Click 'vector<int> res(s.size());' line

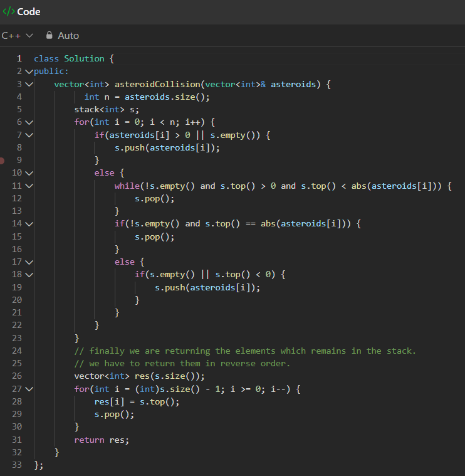[x=140, y=376]
